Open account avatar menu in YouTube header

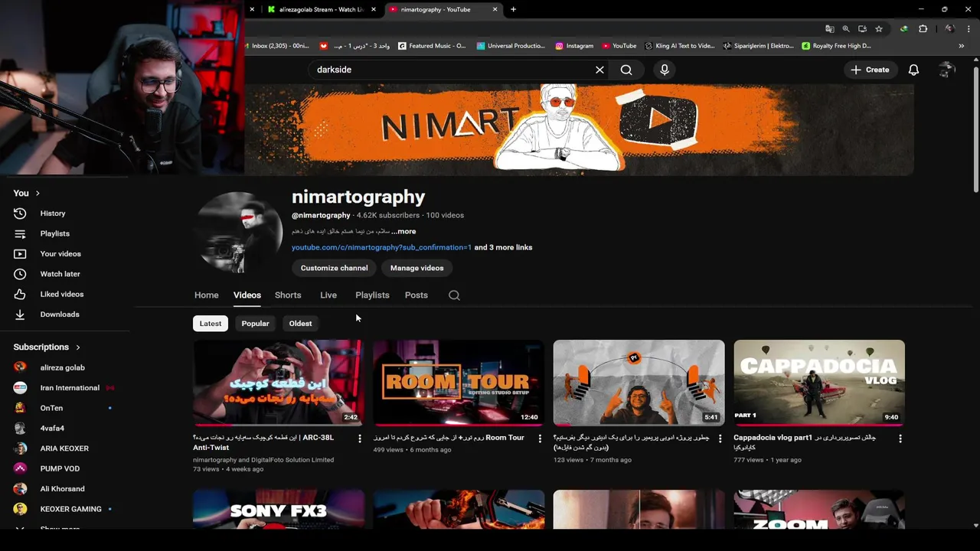click(947, 70)
